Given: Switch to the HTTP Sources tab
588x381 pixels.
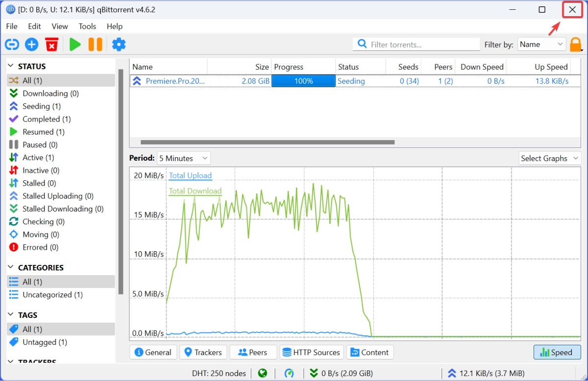Looking at the screenshot, I should pyautogui.click(x=312, y=352).
